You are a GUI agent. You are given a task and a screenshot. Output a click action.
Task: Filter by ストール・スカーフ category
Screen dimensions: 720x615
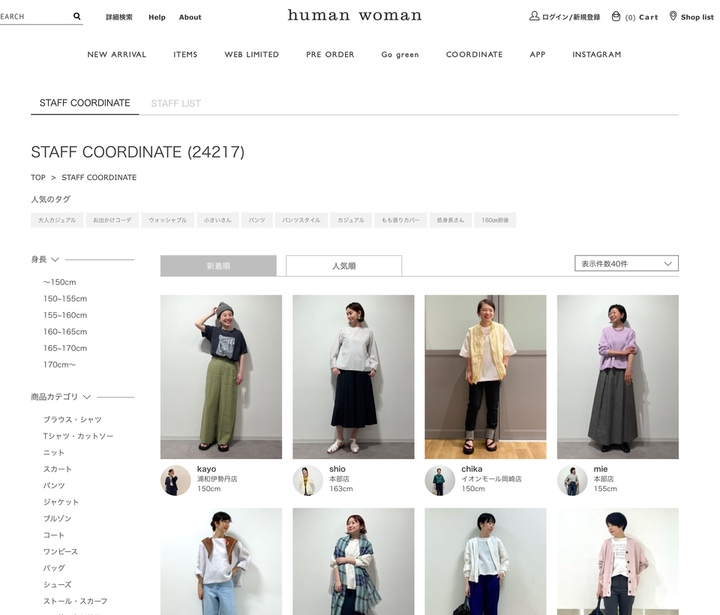(75, 601)
